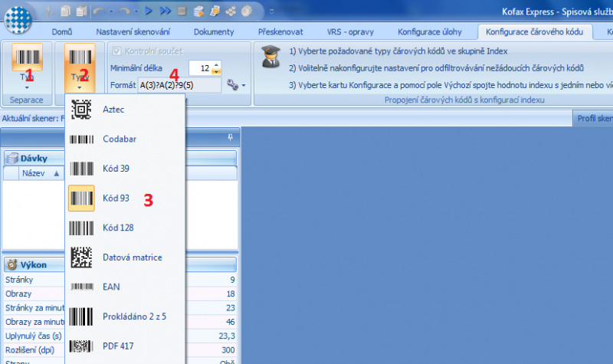Image resolution: width=613 pixels, height=364 pixels.
Task: Click the Minimální délka value field
Action: click(200, 68)
